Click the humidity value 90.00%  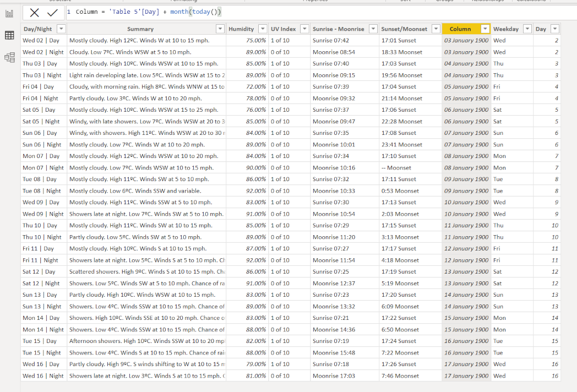[x=247, y=168]
